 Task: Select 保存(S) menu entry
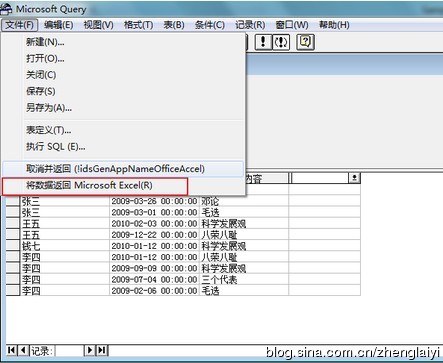123,91
